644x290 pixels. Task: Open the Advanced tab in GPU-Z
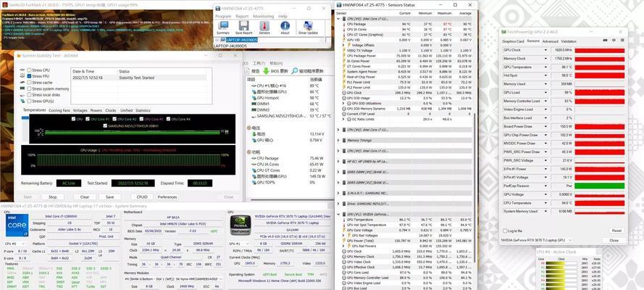coord(550,41)
